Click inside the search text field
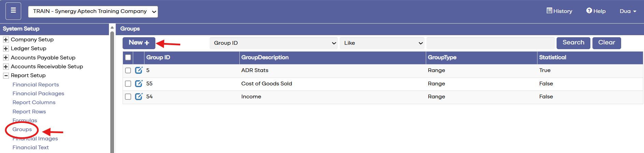 [x=491, y=43]
